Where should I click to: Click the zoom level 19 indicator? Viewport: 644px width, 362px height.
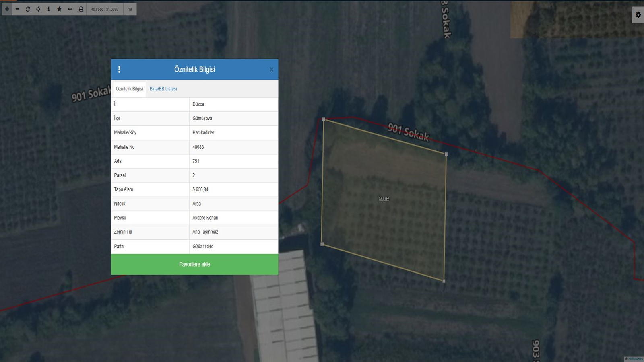click(x=130, y=9)
